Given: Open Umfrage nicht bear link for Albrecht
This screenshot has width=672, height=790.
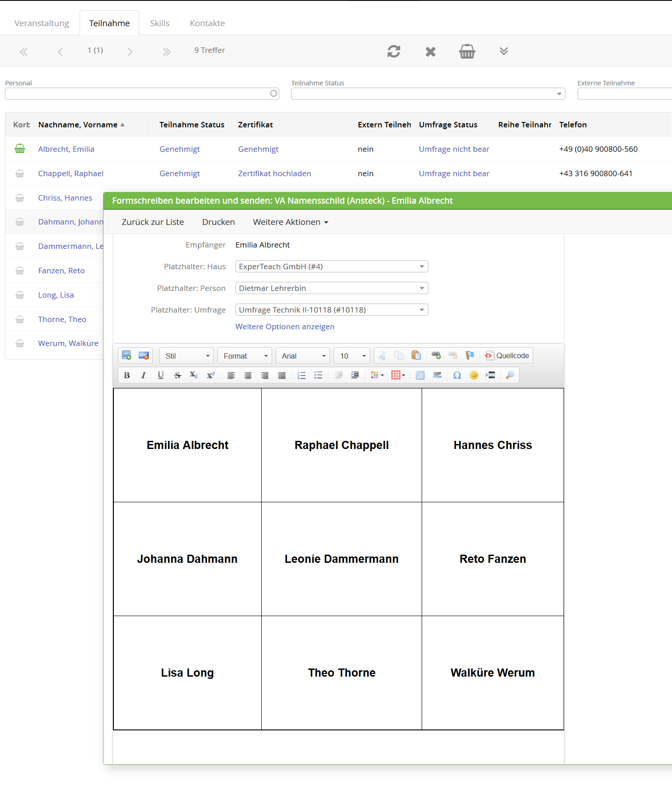Looking at the screenshot, I should (454, 149).
